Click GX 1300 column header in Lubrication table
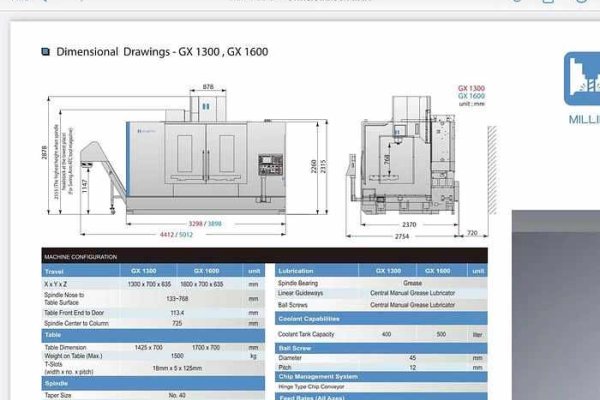Screen dimensions: 600x400 pos(388,271)
